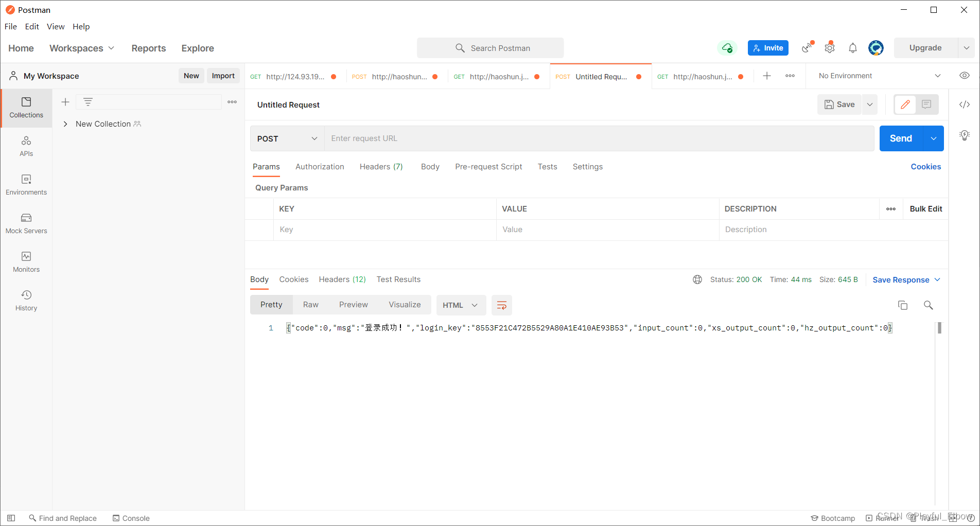Add a new request tab

[767, 76]
